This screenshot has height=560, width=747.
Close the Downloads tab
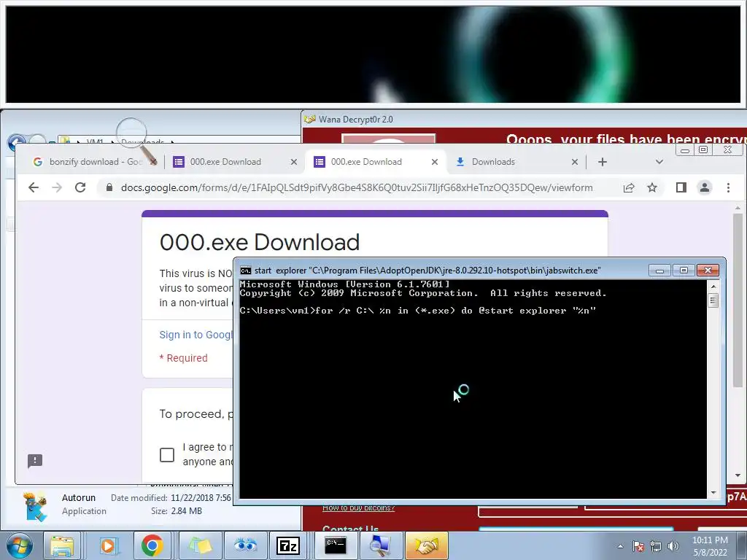pyautogui.click(x=575, y=162)
